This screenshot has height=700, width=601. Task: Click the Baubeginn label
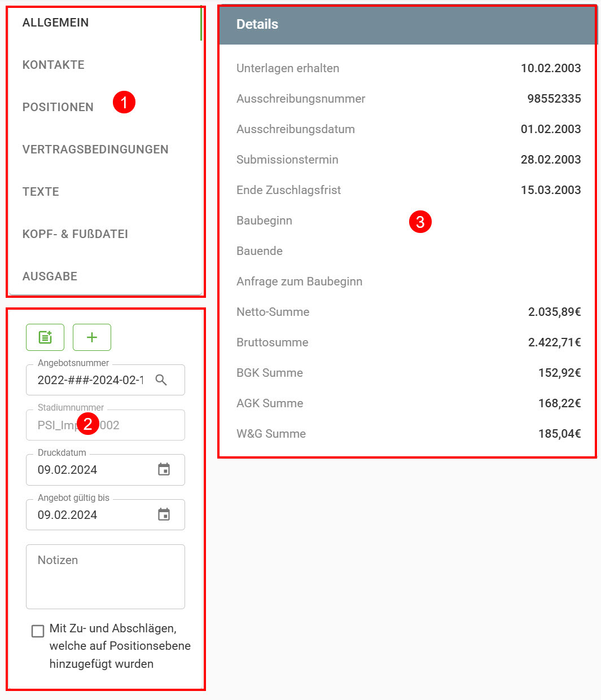coord(264,221)
